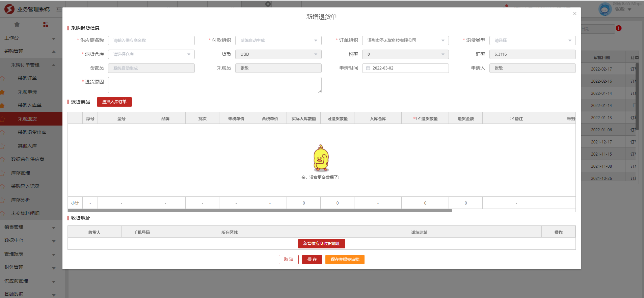Viewport: 644px width, 298px height.
Task: Click the edit icon in 退货数量 column header
Action: (x=418, y=119)
